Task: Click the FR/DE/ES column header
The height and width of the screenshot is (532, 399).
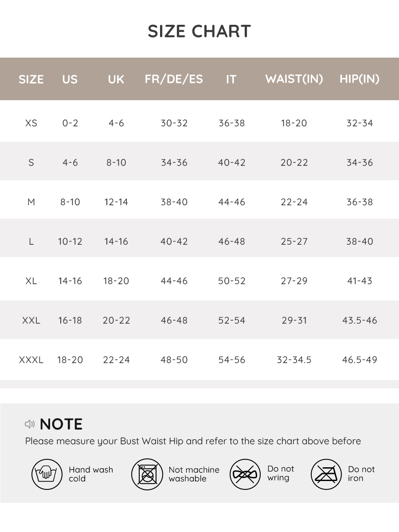Action: click(174, 79)
